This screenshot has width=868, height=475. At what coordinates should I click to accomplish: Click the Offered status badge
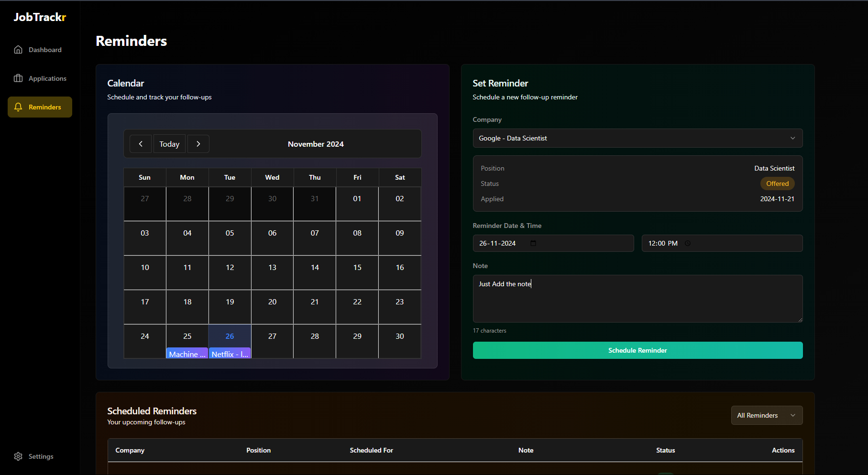tap(777, 184)
